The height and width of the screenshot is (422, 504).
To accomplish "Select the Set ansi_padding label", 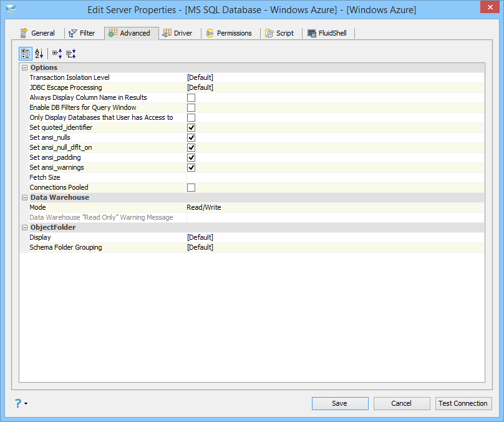I will point(55,157).
